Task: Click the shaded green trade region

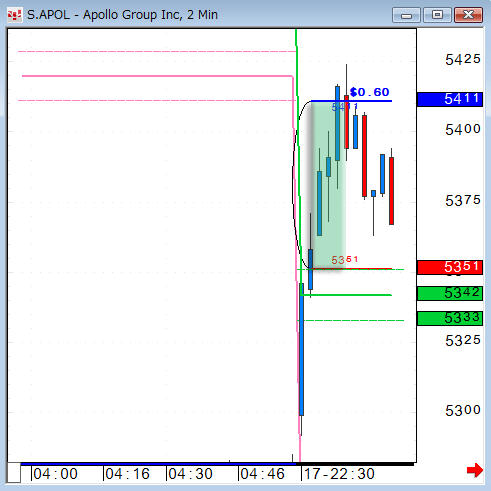Action: coord(328,185)
